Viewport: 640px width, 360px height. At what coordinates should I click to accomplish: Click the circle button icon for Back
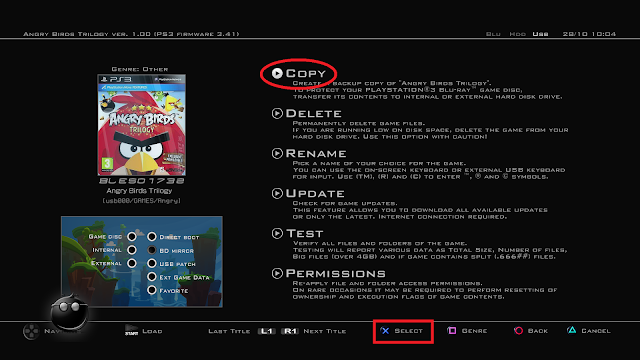point(518,331)
